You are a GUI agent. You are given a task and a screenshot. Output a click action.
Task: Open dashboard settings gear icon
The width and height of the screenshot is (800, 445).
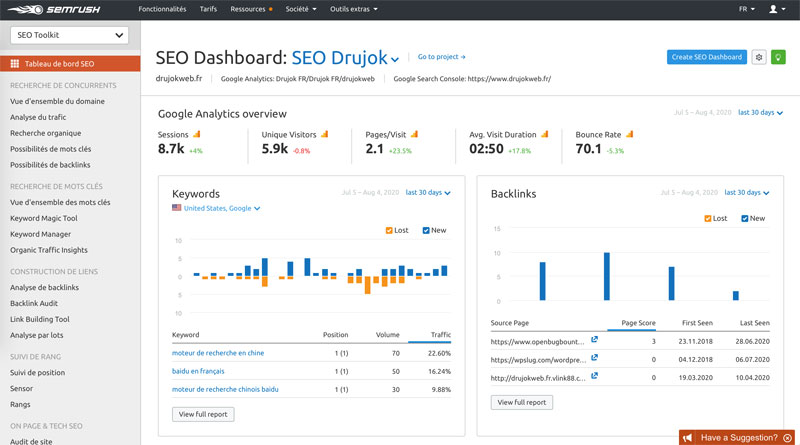pos(759,57)
